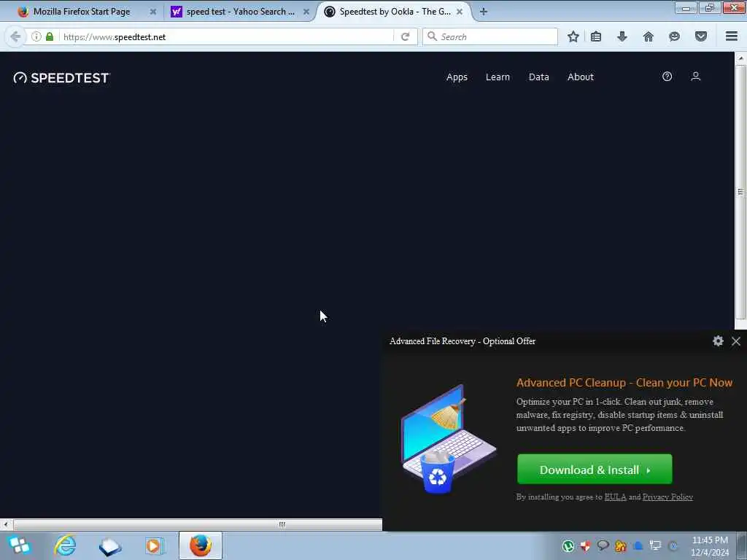
Task: Open the Speedtest user account icon
Action: (x=695, y=77)
